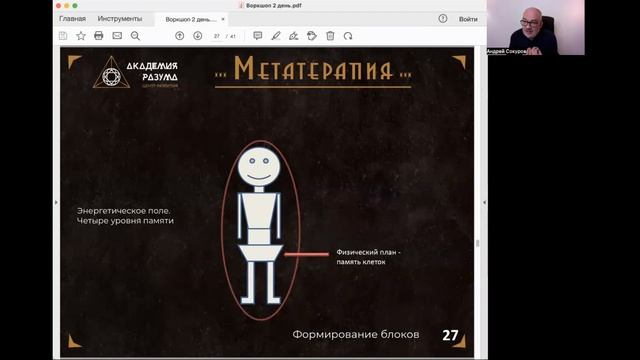Click the Войти sign-in button
This screenshot has width=640, height=360.
pos(468,19)
